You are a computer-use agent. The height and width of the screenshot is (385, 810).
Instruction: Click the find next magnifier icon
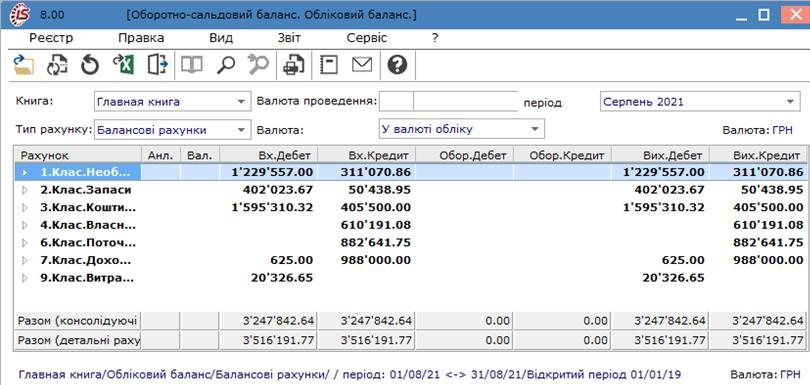[x=258, y=65]
